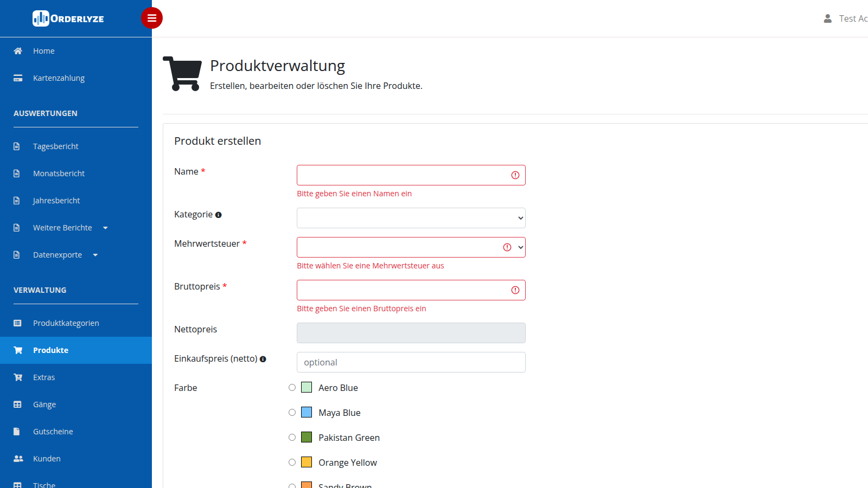The image size is (868, 488).
Task: Click the red hamburger menu toggle
Action: pyautogui.click(x=152, y=18)
